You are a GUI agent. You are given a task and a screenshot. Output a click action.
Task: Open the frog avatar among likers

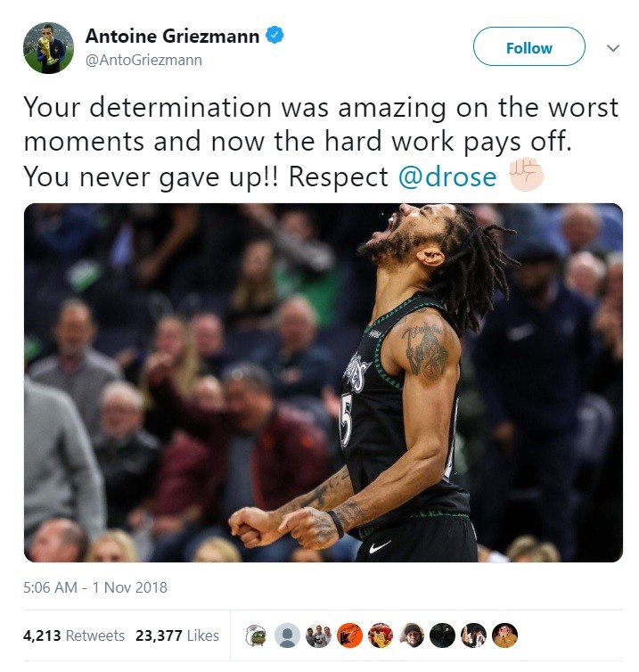click(x=257, y=635)
